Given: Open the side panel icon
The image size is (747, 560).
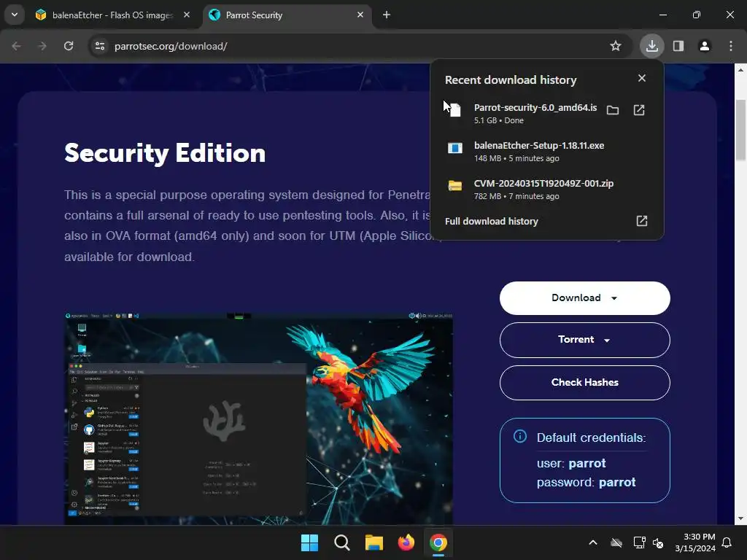Looking at the screenshot, I should click(678, 46).
